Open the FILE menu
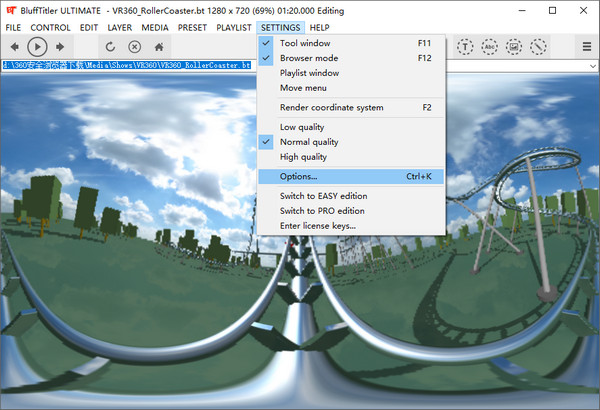The image size is (600, 410). (x=13, y=28)
